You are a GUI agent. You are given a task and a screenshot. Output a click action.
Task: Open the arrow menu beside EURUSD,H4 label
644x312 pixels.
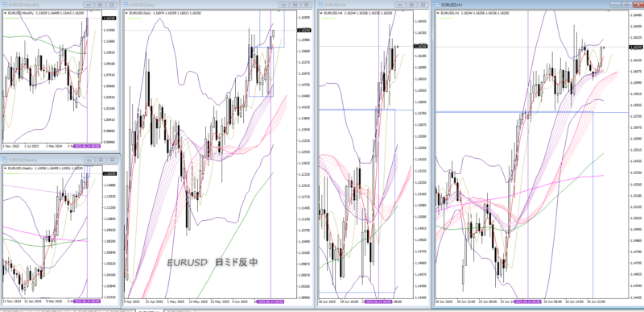[321, 13]
